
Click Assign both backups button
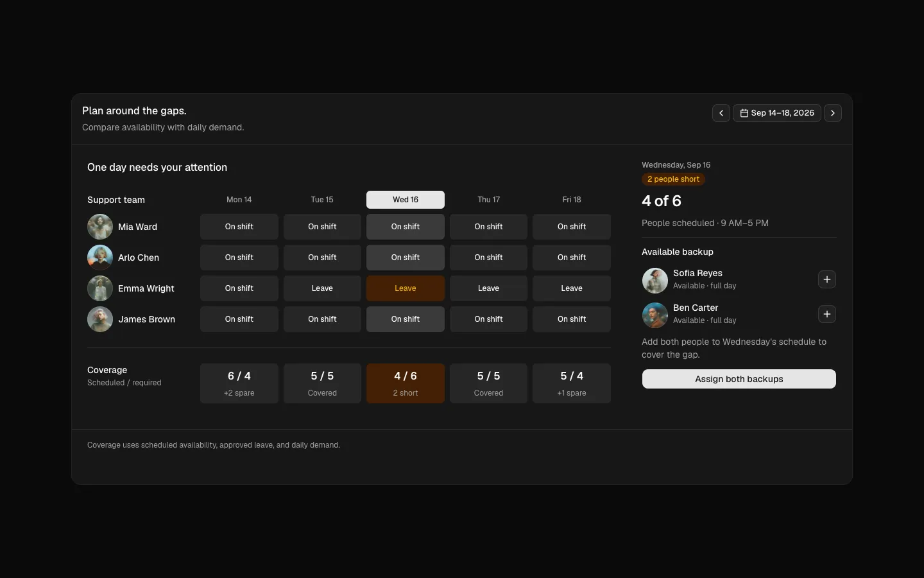(739, 379)
